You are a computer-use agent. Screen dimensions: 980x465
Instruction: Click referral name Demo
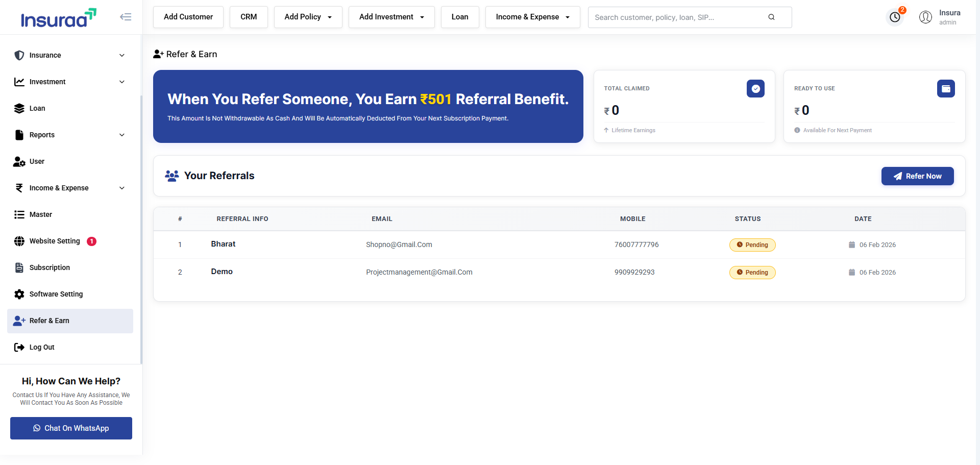(222, 272)
